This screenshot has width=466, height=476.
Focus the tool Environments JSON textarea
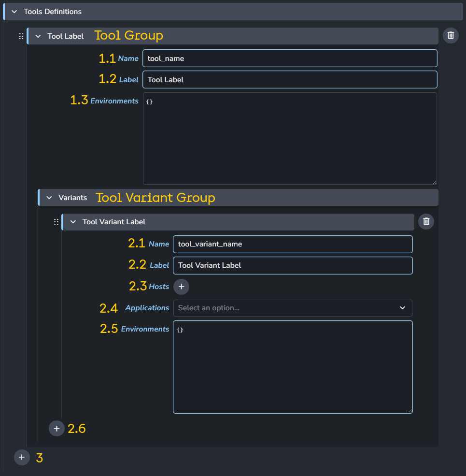(x=290, y=138)
